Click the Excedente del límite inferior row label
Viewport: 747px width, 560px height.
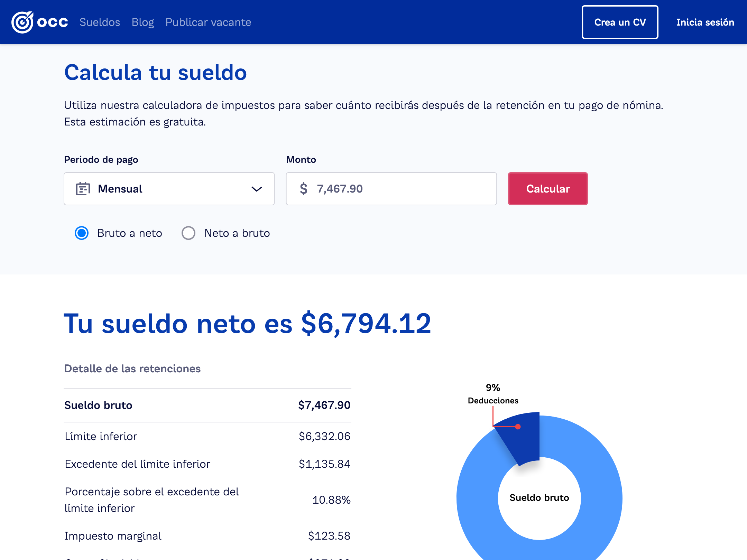(x=138, y=464)
